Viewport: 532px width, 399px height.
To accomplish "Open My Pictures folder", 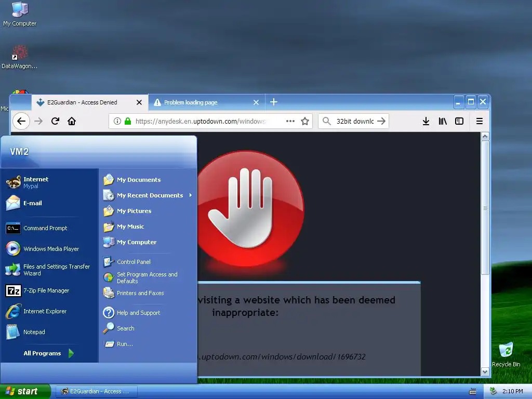I will (x=148, y=211).
